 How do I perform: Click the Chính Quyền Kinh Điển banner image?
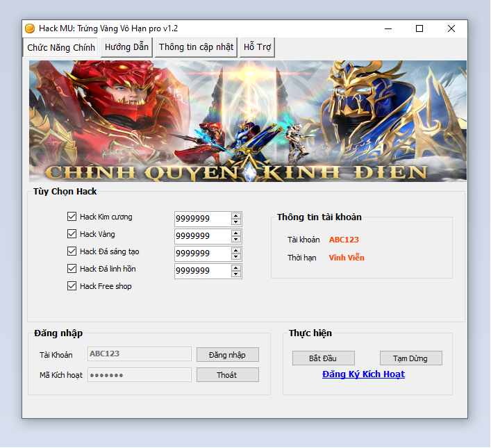(247, 122)
